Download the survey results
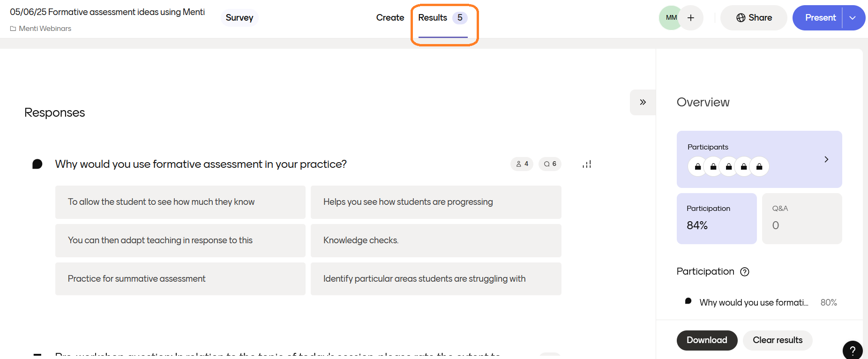Viewport: 868px width, 359px height. pos(707,340)
